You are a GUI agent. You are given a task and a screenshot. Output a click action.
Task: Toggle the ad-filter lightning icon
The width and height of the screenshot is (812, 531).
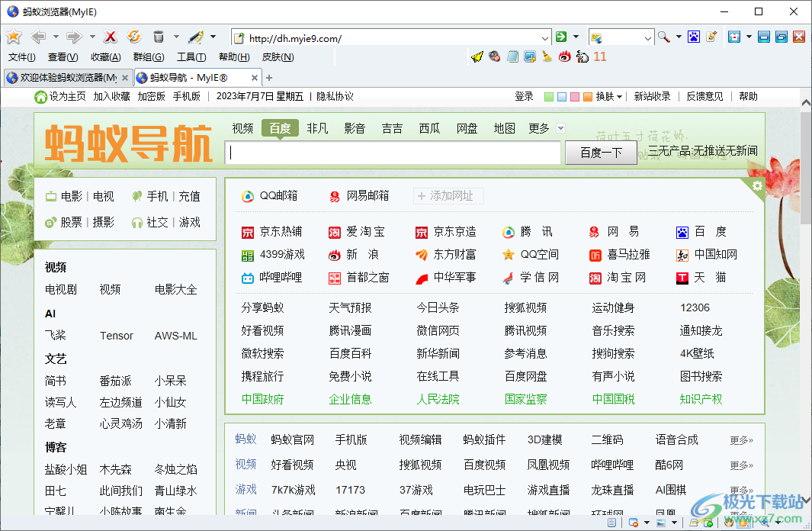[477, 56]
